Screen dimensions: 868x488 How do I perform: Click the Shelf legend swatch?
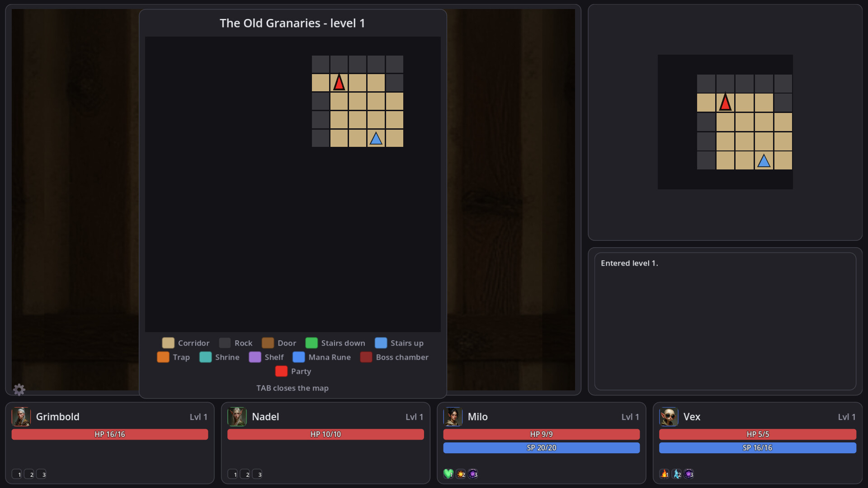click(x=255, y=357)
